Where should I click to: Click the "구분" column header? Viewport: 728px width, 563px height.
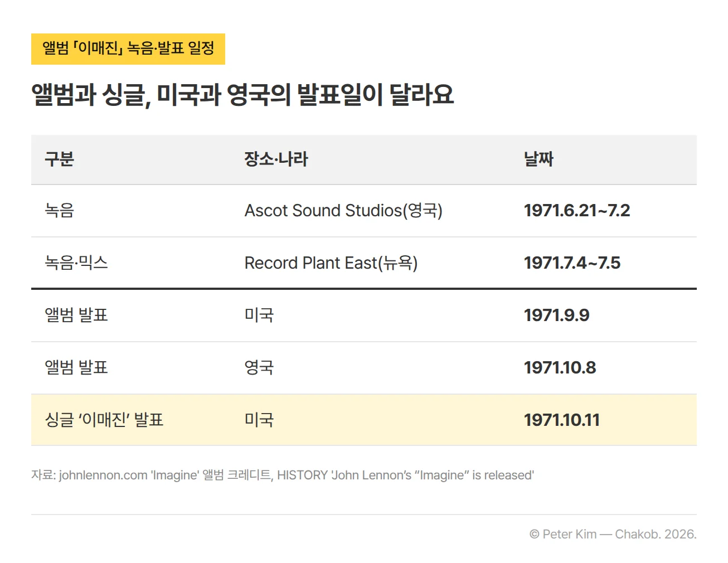(60, 159)
